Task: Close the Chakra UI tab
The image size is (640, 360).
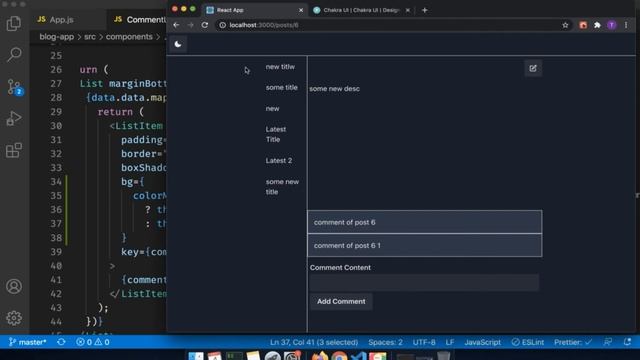Action: (x=407, y=10)
